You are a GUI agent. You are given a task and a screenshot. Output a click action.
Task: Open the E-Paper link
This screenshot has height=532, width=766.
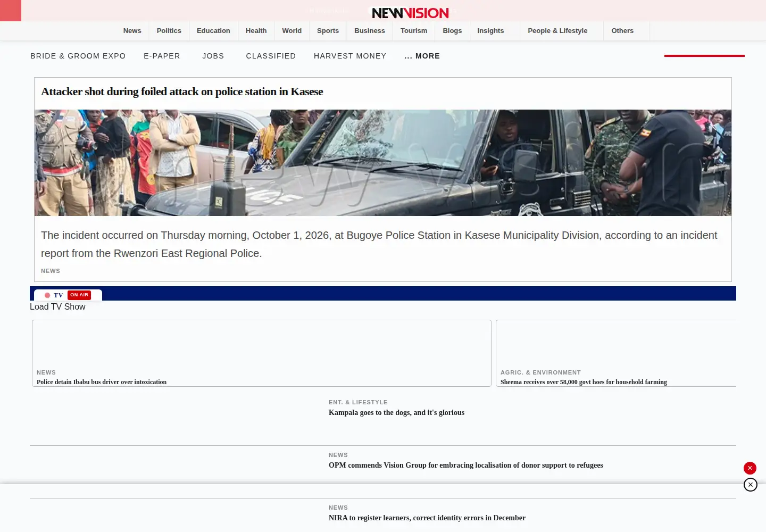point(162,56)
